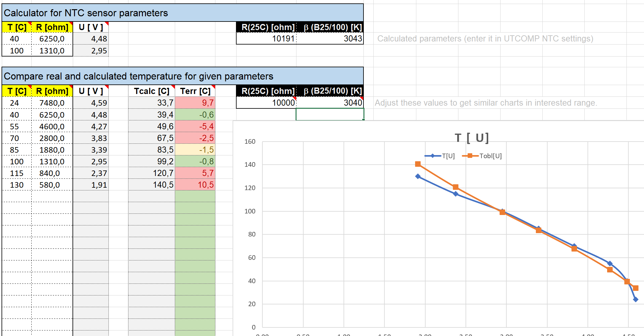The image size is (644, 336).
Task: Select Tcalc value 99,2
Action: coord(152,161)
